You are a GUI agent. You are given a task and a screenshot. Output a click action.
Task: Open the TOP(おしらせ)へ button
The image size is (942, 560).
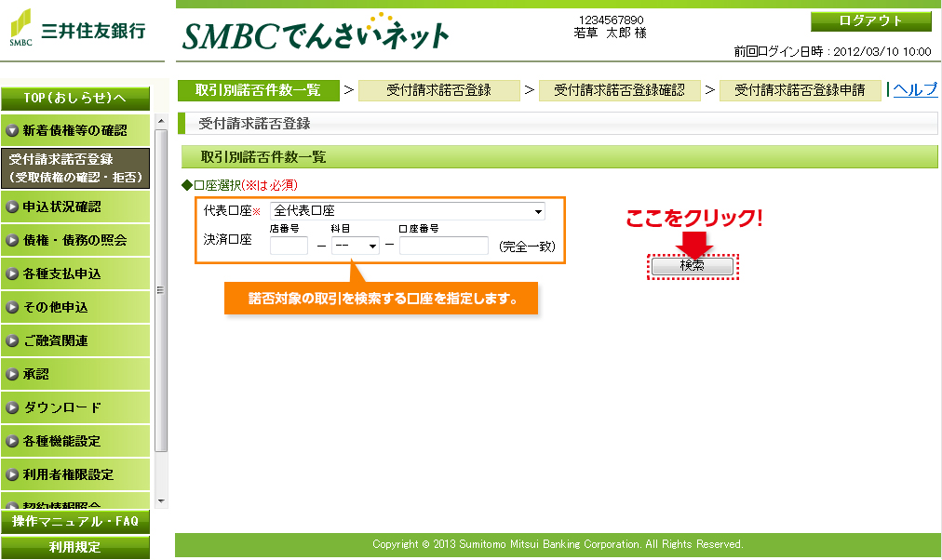tap(75, 99)
